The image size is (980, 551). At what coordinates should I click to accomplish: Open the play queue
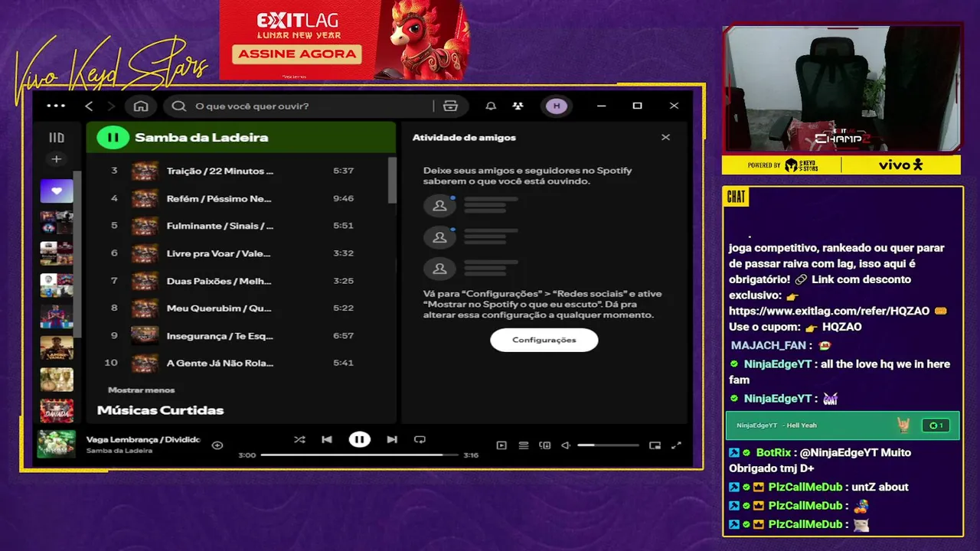pyautogui.click(x=524, y=445)
